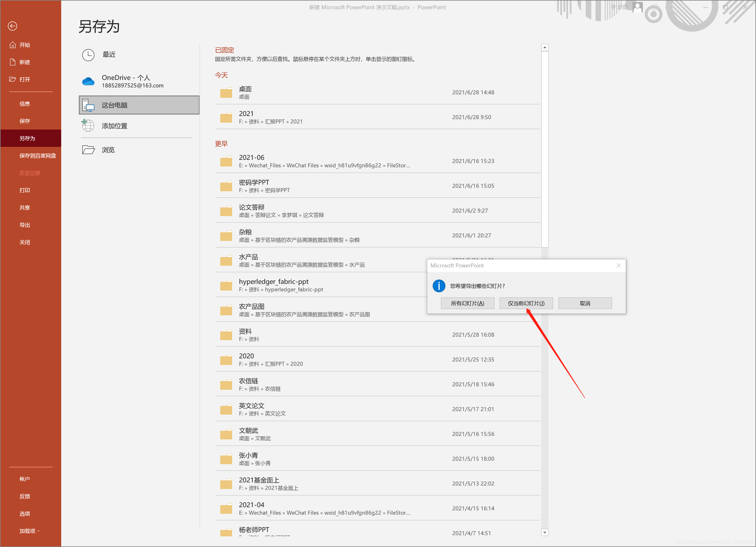This screenshot has height=547, width=756.
Task: Click 仅当前幻灯片(J) button in dialog
Action: pyautogui.click(x=526, y=304)
